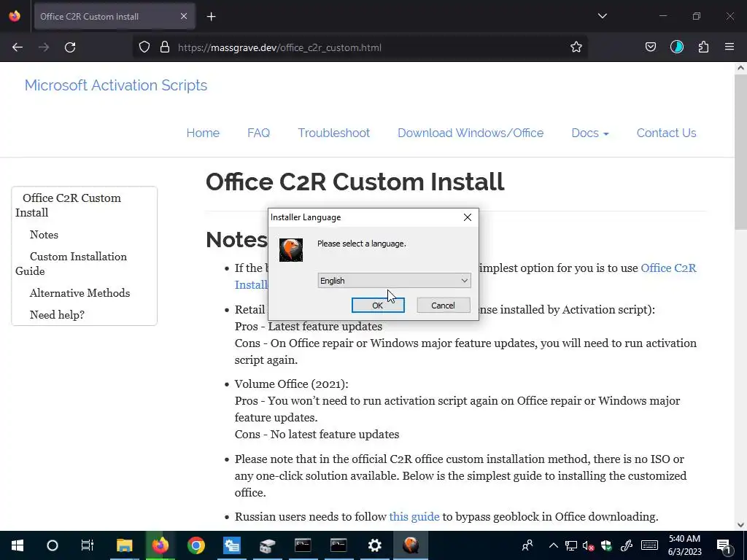Open Cortana search circle
747x560 pixels.
(53, 545)
